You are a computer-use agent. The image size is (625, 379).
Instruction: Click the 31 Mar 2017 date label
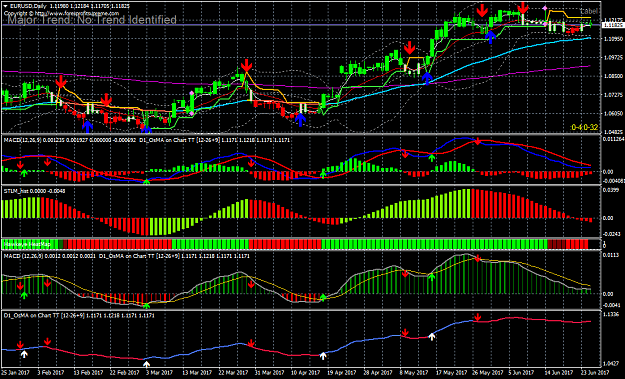click(270, 373)
